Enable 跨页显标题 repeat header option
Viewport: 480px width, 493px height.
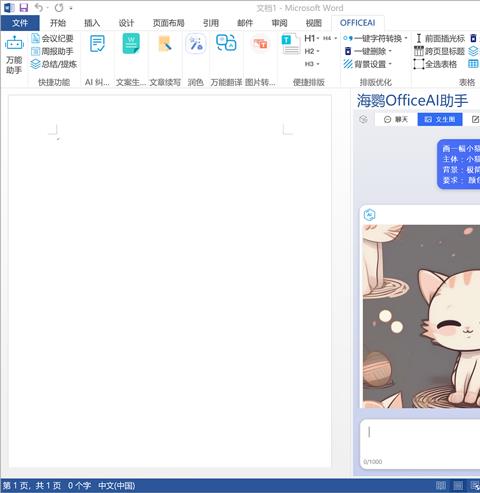point(439,51)
